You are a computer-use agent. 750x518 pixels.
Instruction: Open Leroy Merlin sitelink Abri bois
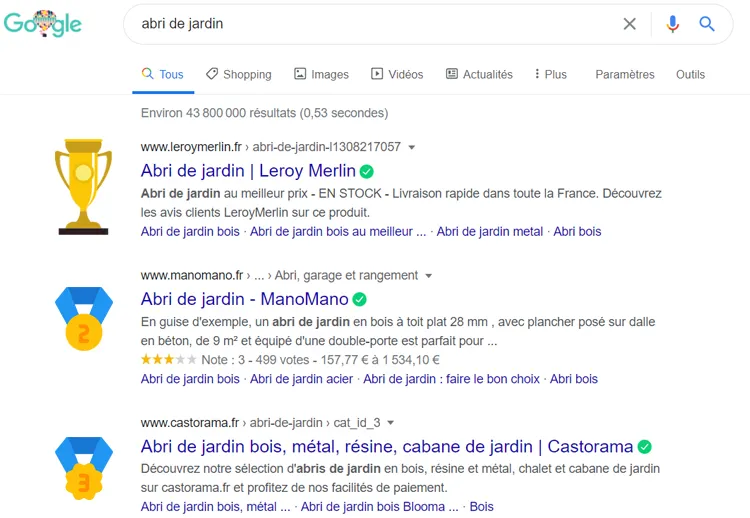pyautogui.click(x=577, y=231)
